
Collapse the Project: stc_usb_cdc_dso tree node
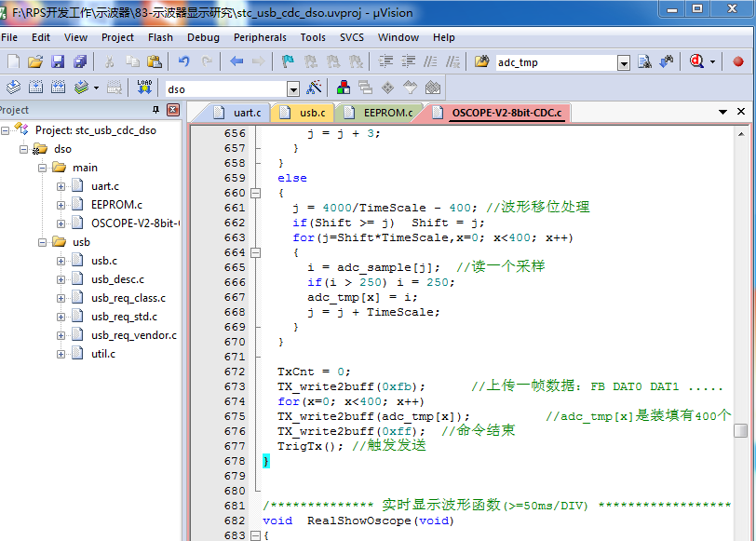(x=6, y=130)
